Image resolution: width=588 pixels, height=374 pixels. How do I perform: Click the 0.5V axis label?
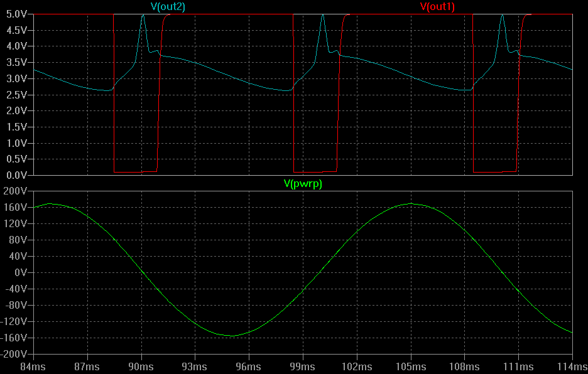(16, 159)
